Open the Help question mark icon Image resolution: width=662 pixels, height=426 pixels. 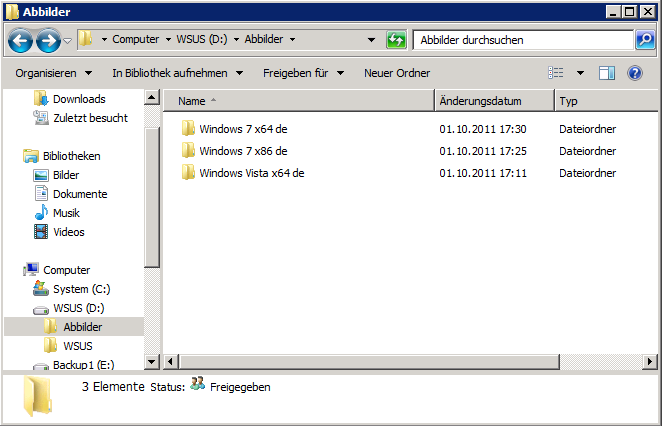pos(634,73)
